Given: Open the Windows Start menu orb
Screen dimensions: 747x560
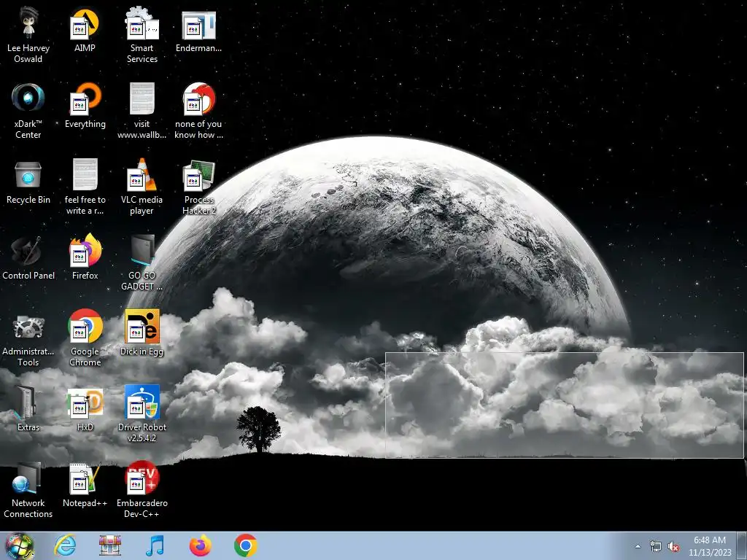Looking at the screenshot, I should tap(20, 545).
